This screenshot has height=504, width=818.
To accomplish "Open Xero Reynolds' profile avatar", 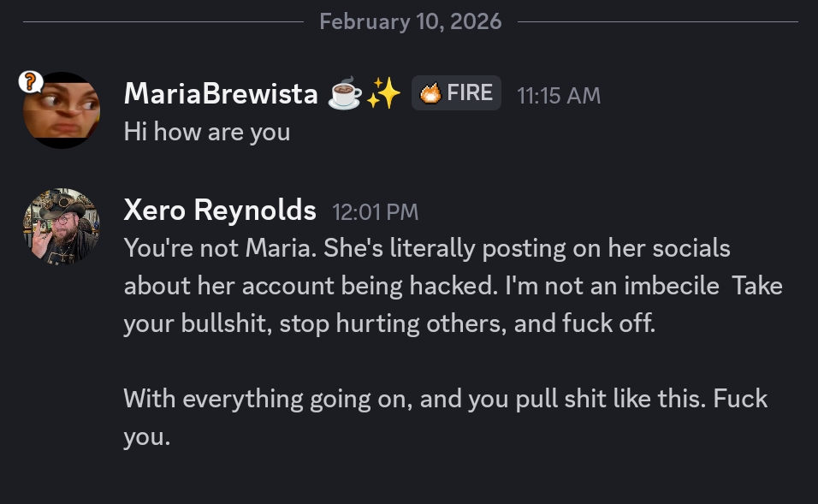I will pos(62,227).
